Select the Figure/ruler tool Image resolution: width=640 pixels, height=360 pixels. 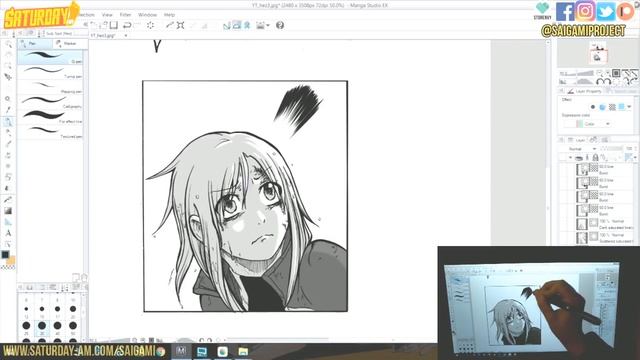[x=8, y=222]
